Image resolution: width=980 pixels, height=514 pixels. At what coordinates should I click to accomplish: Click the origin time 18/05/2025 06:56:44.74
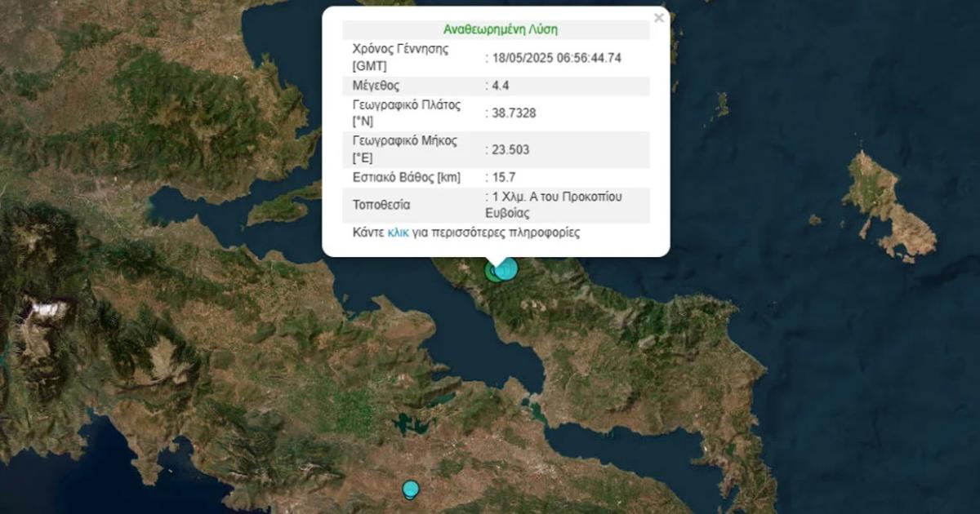coord(556,58)
